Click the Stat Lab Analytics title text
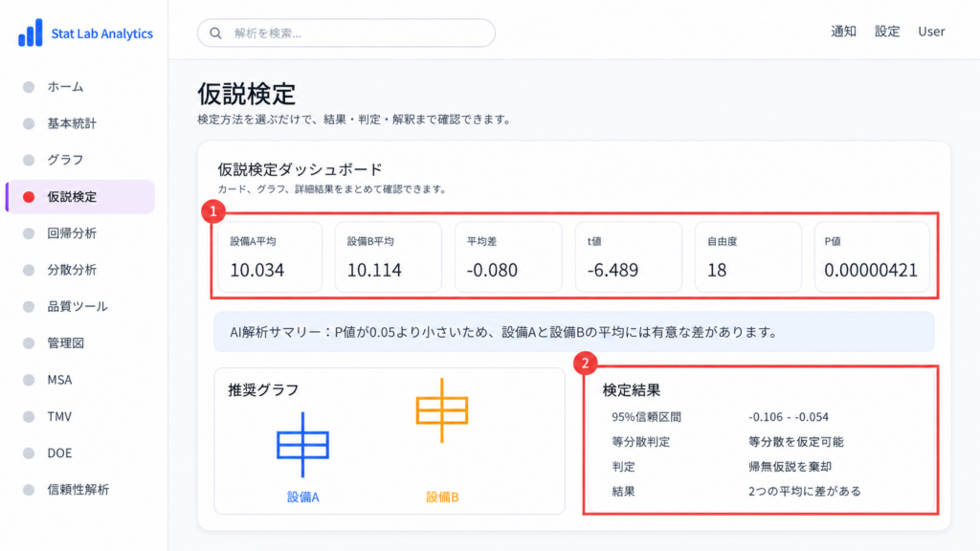Viewport: 980px width, 551px height. tap(101, 33)
